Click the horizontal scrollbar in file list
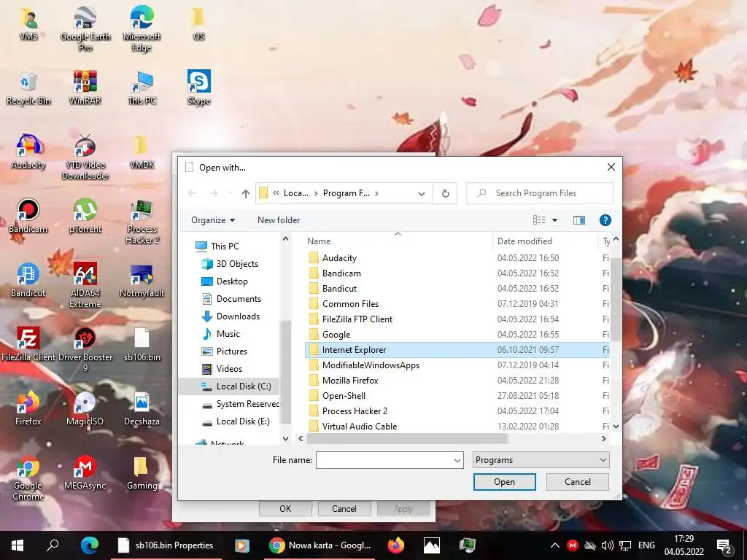The image size is (747, 560). coord(407,438)
